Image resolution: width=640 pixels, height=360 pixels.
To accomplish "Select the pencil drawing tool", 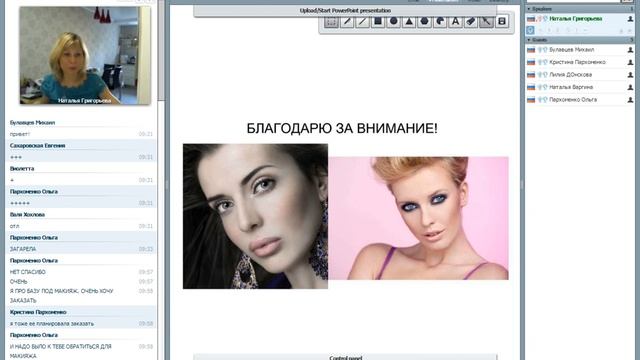I will tap(347, 21).
